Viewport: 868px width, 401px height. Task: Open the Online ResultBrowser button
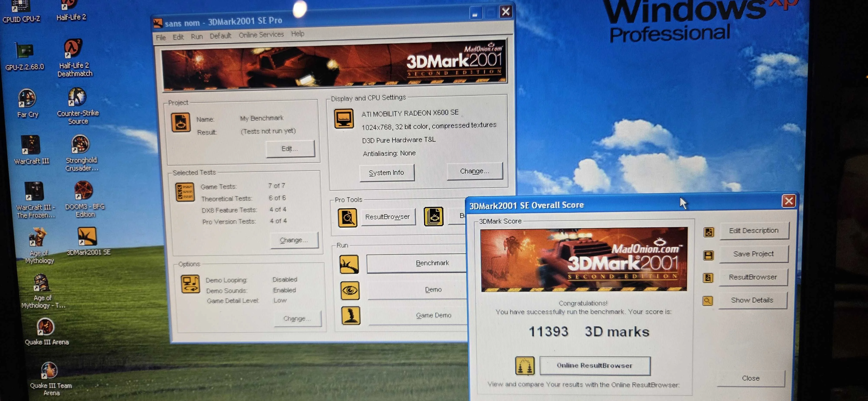[595, 366]
